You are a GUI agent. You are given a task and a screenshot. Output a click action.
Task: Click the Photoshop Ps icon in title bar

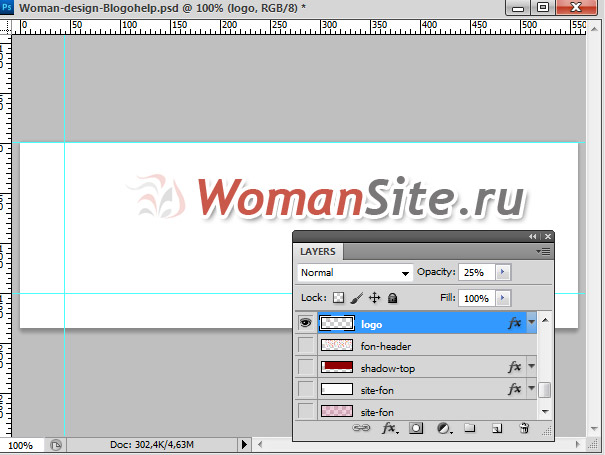tap(6, 7)
